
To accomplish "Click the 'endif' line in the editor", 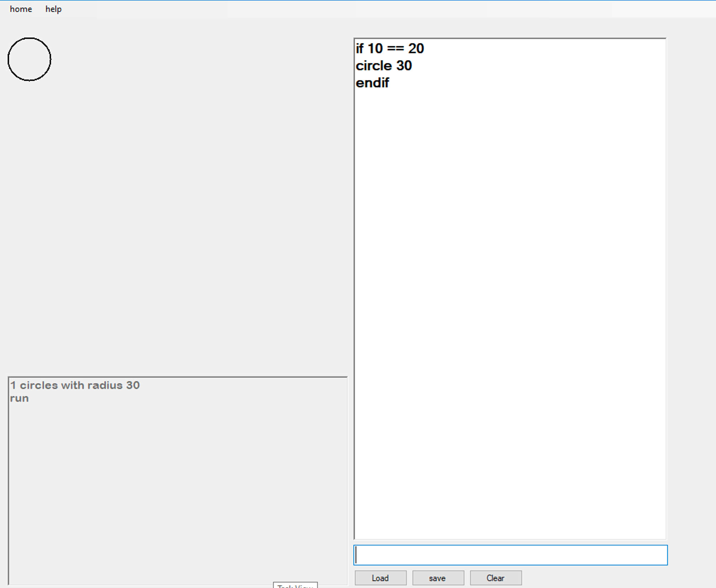I will 373,83.
